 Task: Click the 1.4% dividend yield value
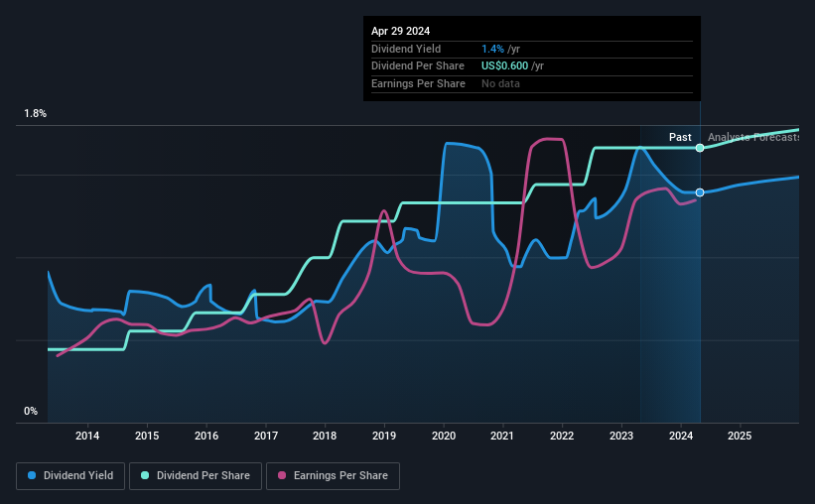pyautogui.click(x=492, y=49)
